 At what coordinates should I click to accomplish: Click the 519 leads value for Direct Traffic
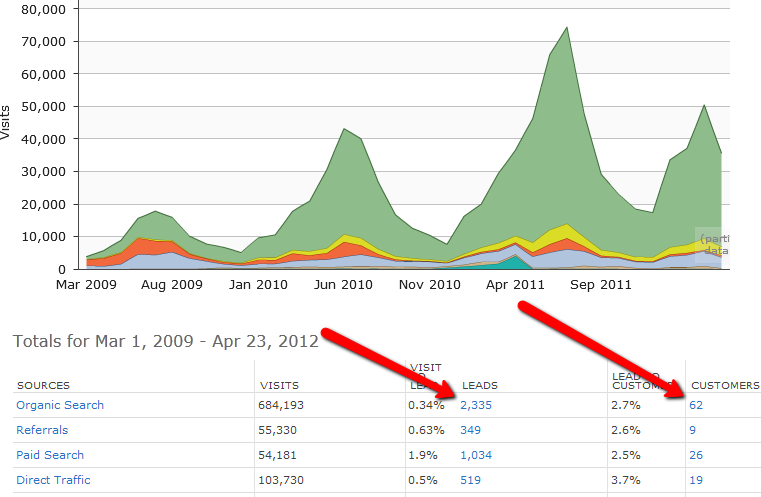pos(470,480)
